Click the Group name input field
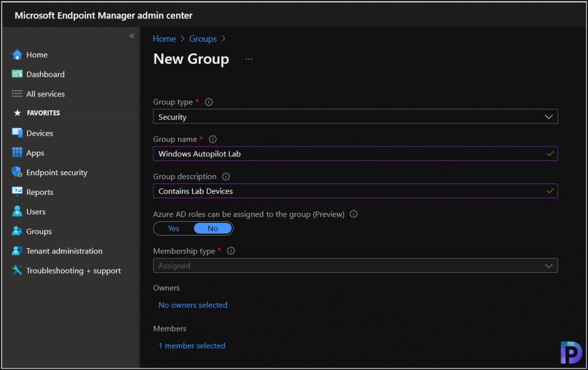Image resolution: width=588 pixels, height=370 pixels. click(355, 153)
